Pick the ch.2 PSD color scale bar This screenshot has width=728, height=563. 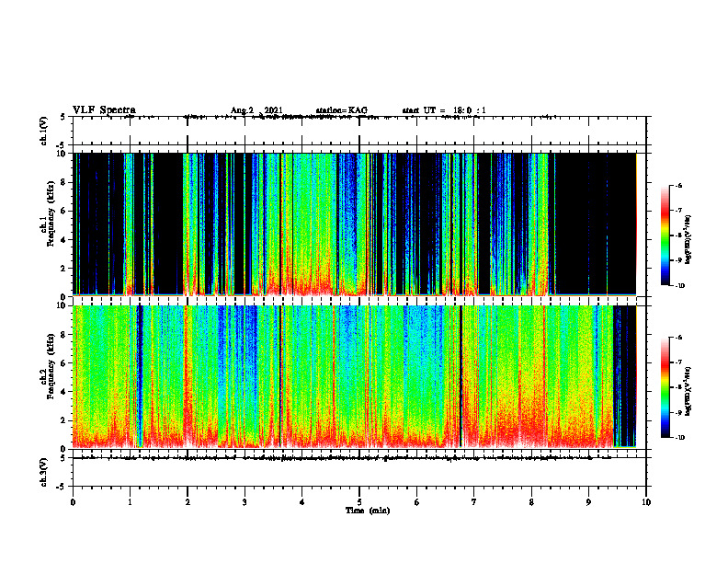pos(665,387)
